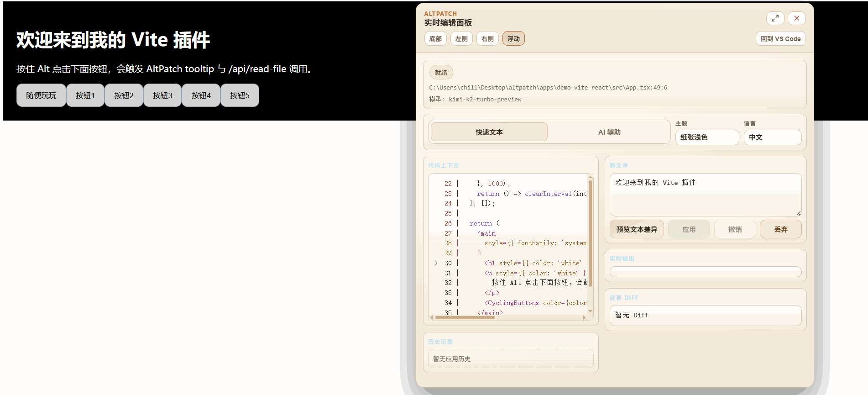Dock panel to 左侧 position

click(461, 39)
